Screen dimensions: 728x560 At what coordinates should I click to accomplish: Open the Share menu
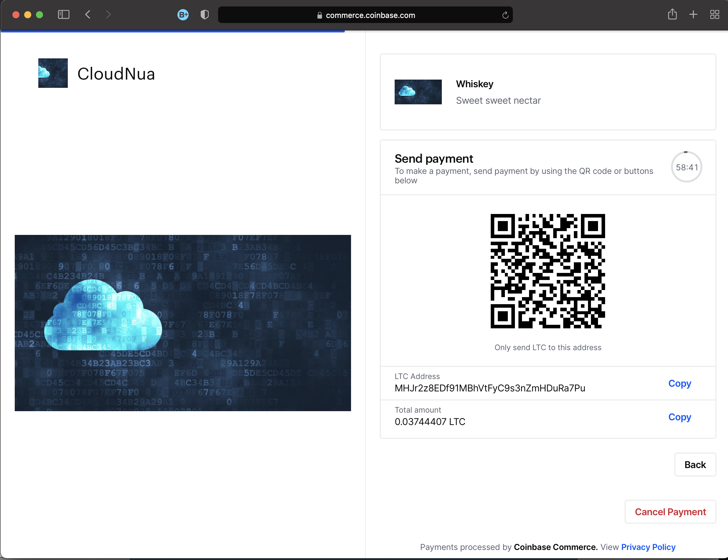673,14
